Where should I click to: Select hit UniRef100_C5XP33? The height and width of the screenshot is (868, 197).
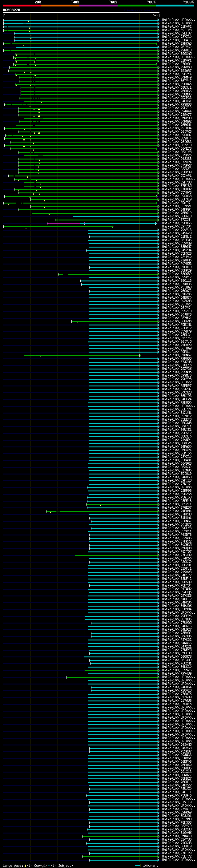(177, 98)
